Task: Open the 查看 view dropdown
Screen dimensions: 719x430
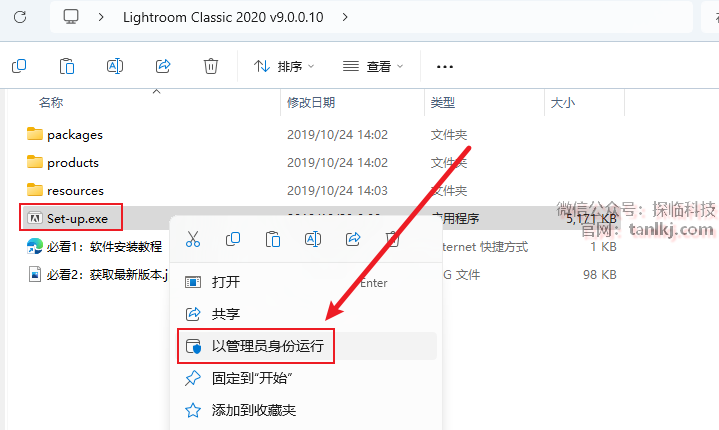Action: (373, 66)
